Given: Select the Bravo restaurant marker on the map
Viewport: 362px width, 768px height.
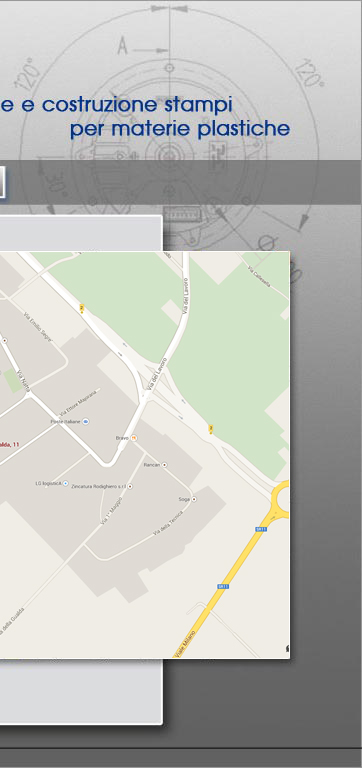Looking at the screenshot, I should tap(133, 438).
